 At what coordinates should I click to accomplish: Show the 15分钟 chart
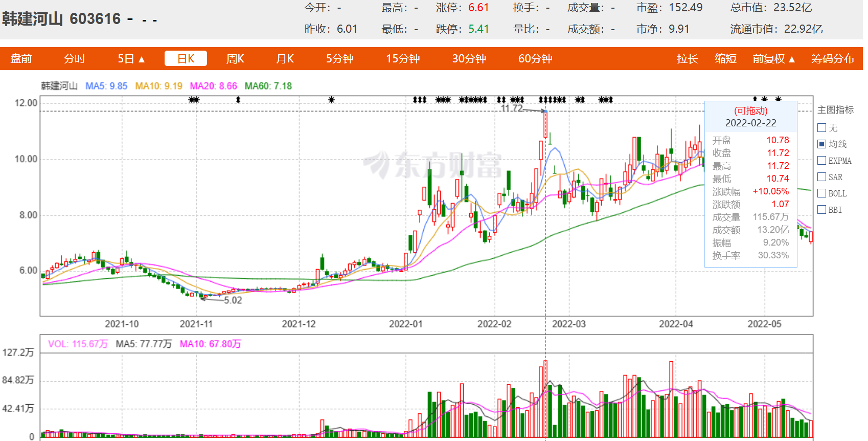(x=403, y=59)
